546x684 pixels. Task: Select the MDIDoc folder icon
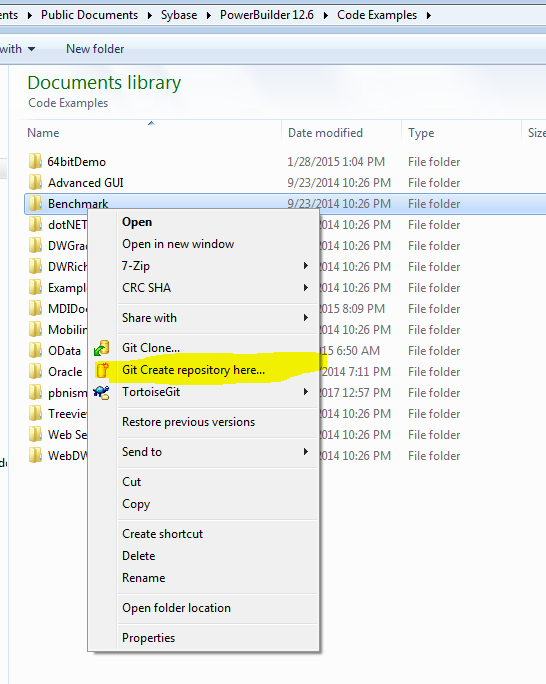(x=35, y=308)
